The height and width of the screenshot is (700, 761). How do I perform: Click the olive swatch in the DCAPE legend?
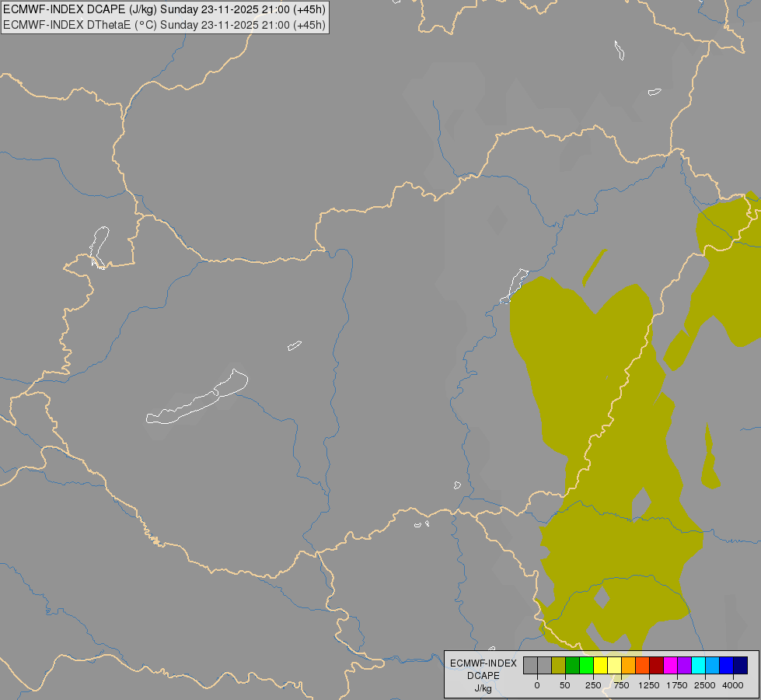(559, 666)
